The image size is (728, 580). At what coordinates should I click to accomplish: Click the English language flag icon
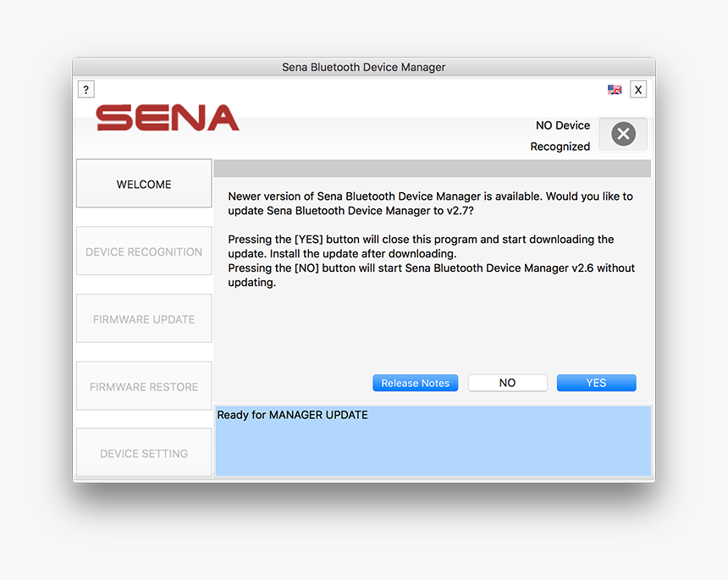[615, 88]
